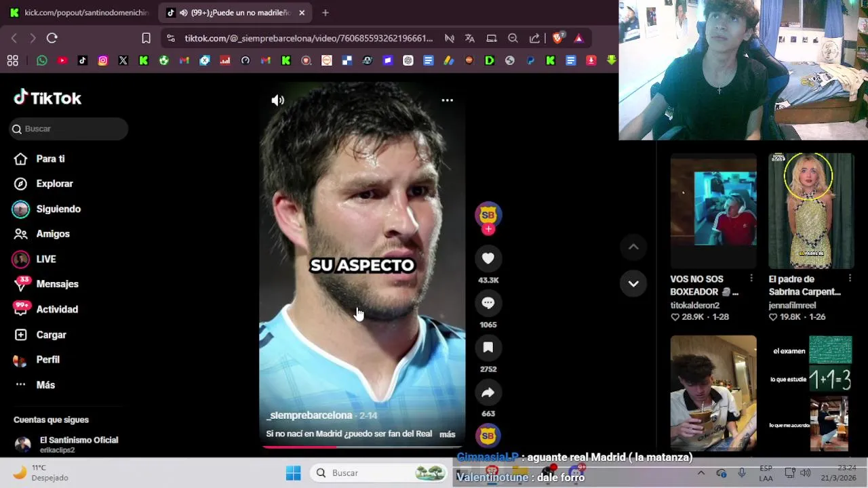The width and height of the screenshot is (868, 488).
Task: View site information icon in address bar
Action: pos(170,39)
